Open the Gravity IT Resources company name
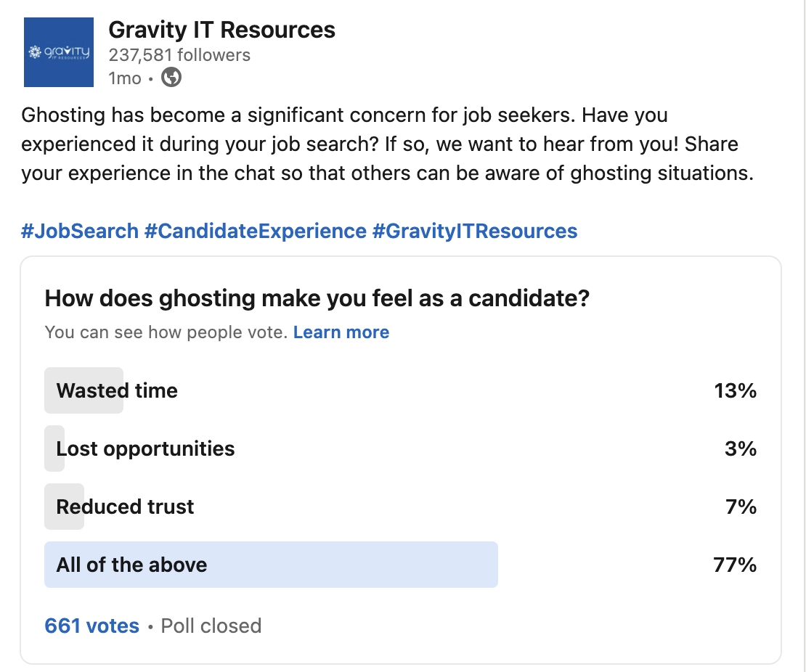 pyautogui.click(x=221, y=30)
